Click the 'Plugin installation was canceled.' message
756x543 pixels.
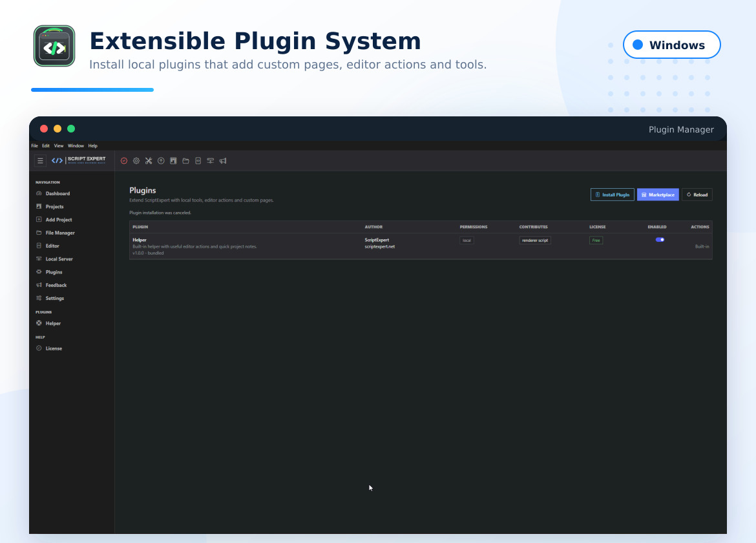click(x=160, y=213)
